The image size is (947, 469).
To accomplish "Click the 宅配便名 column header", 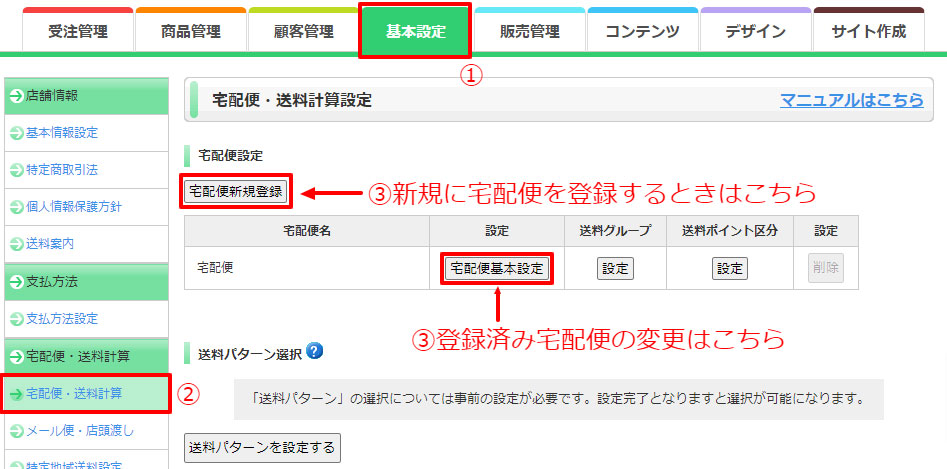I will tap(307, 231).
